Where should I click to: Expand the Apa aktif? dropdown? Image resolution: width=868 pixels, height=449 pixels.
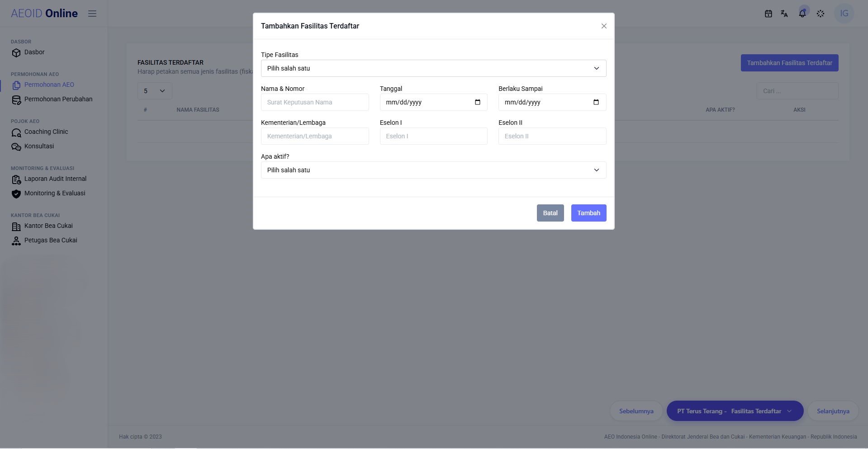(434, 170)
